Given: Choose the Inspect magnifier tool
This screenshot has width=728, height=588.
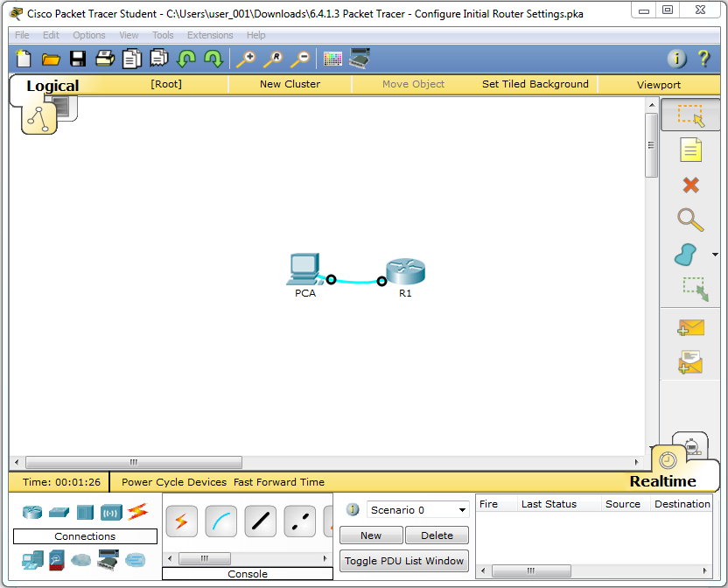Looking at the screenshot, I should tap(690, 220).
